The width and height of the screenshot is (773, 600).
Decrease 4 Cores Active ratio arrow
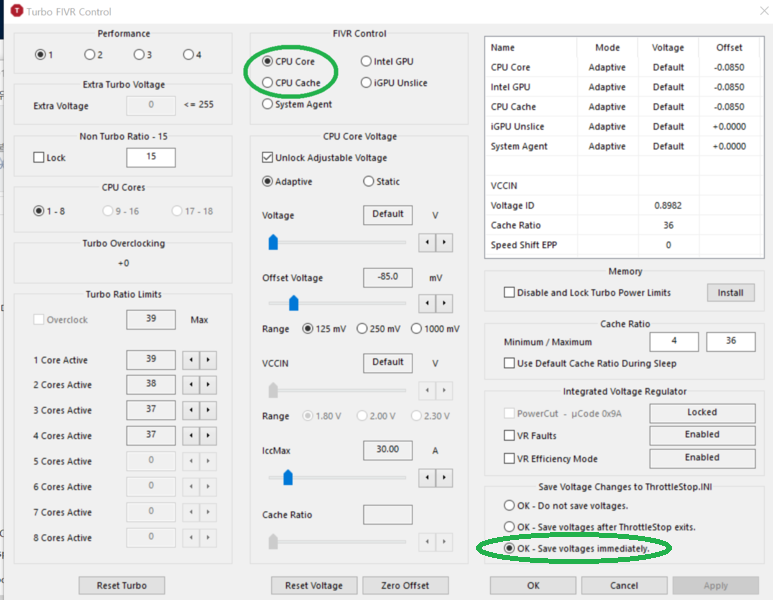coord(191,436)
